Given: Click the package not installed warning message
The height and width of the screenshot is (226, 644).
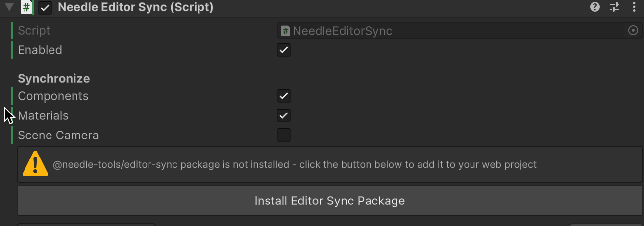Looking at the screenshot, I should point(295,165).
